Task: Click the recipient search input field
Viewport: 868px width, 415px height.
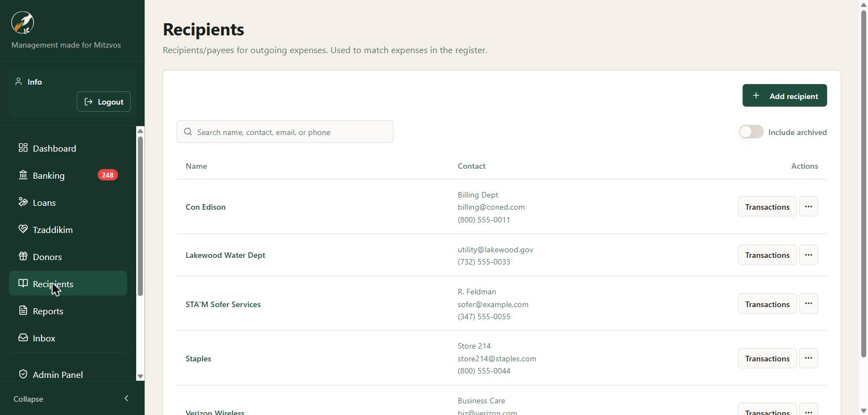Action: pos(285,132)
